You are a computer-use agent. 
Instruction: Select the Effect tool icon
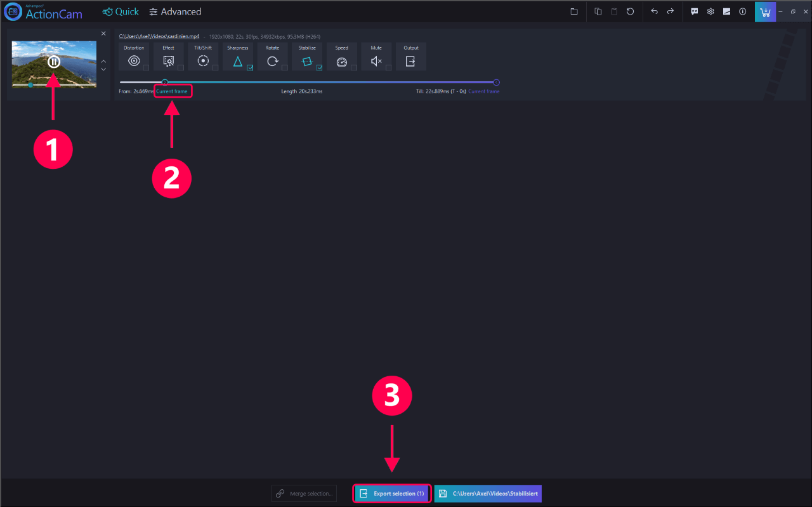[168, 61]
